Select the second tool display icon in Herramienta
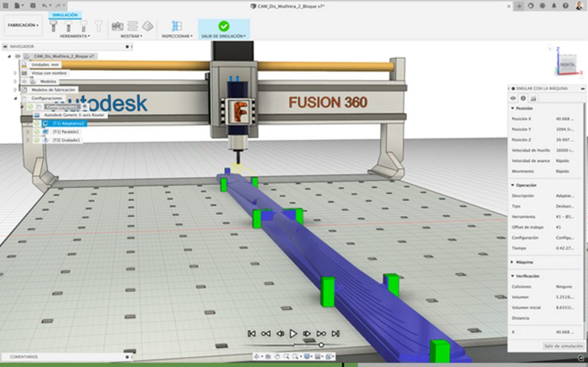This screenshot has height=367, width=588. pyautogui.click(x=68, y=26)
